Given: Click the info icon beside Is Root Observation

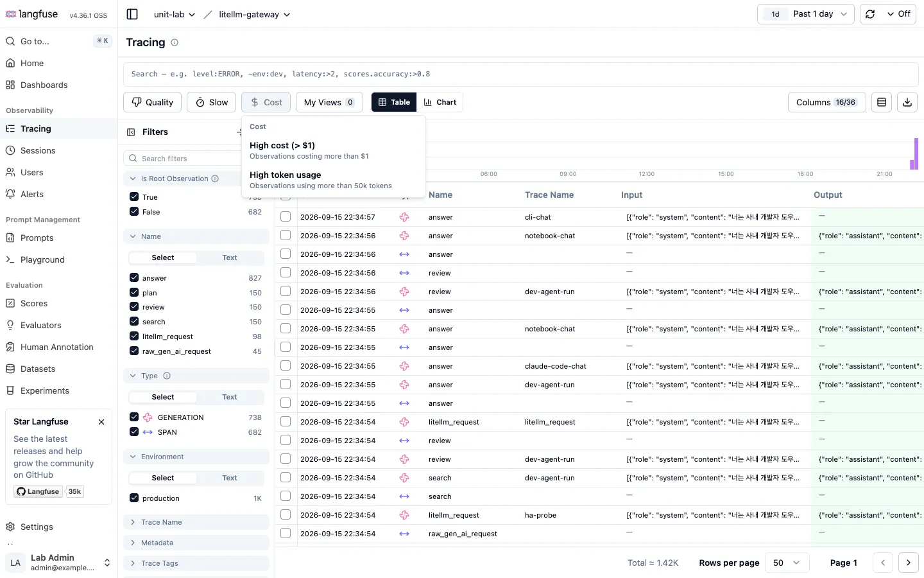Looking at the screenshot, I should coord(215,179).
